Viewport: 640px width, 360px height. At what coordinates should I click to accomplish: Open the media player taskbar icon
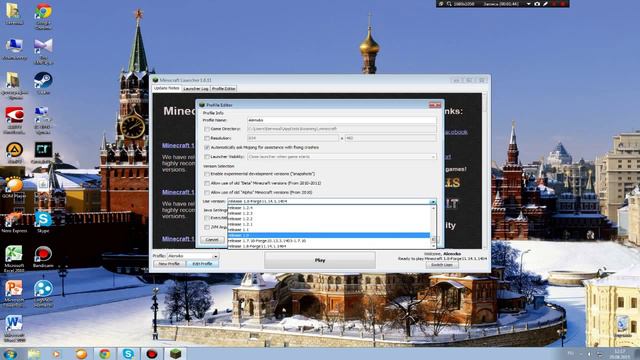[x=56, y=353]
